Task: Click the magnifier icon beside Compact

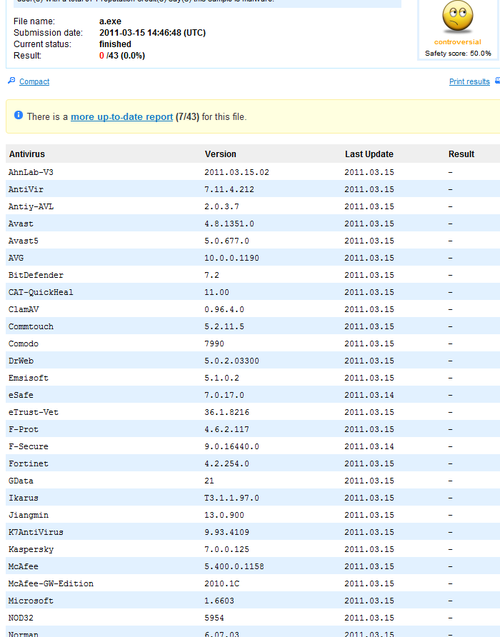Action: 11,81
